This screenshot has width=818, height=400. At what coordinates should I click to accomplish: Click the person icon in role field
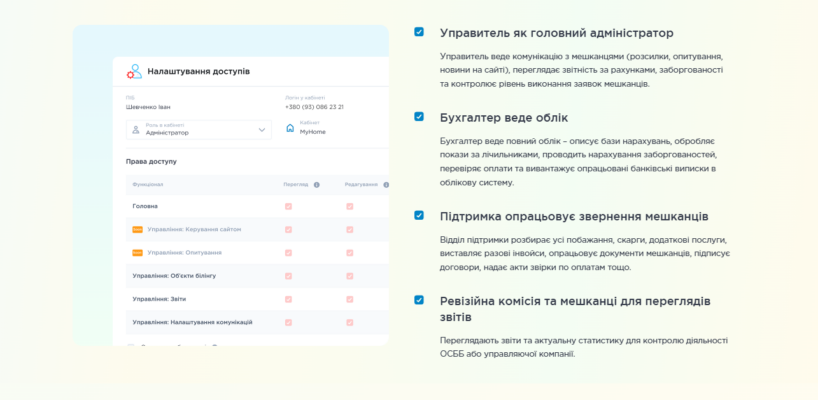[137, 129]
